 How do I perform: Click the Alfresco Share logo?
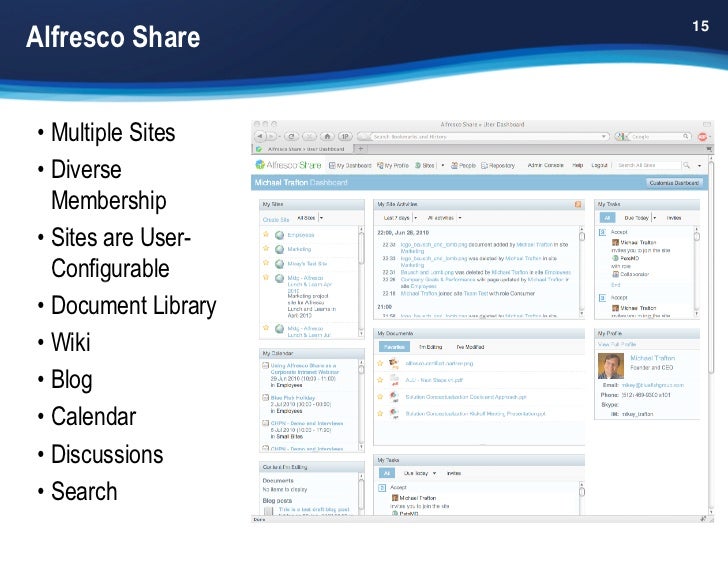pyautogui.click(x=288, y=165)
